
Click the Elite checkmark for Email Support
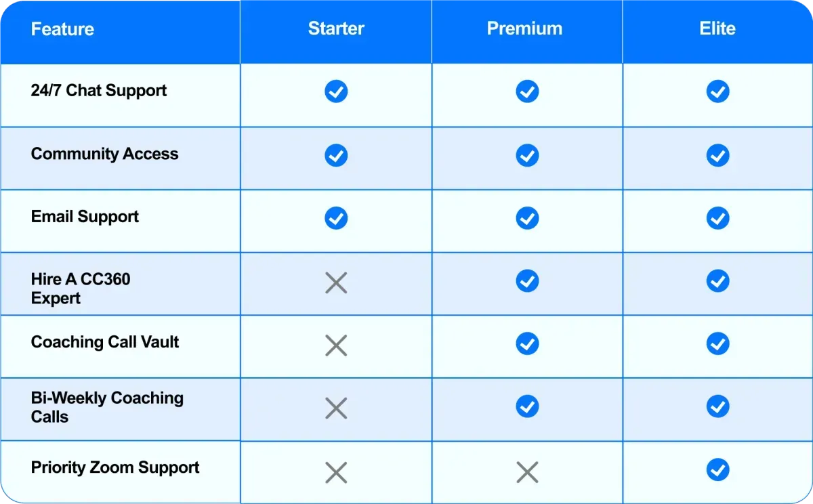717,217
